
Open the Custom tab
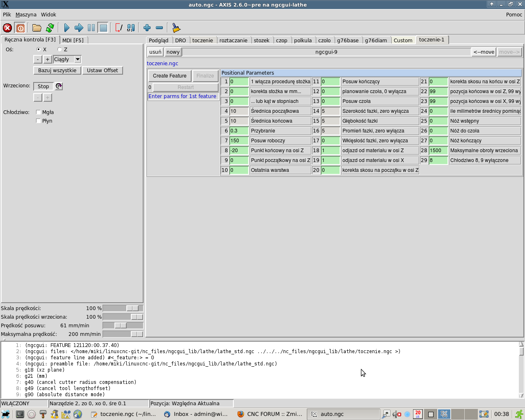(403, 40)
